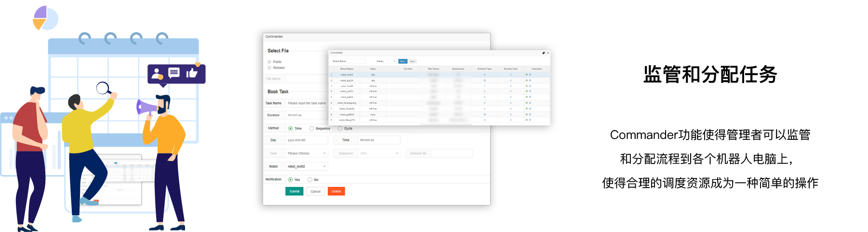Click the Finished Tasks column header
Image resolution: width=868 pixels, height=232 pixels.
484,69
